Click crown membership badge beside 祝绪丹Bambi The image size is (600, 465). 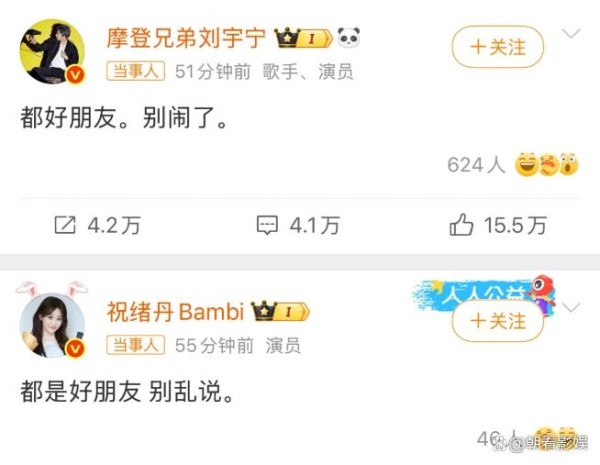pyautogui.click(x=280, y=312)
